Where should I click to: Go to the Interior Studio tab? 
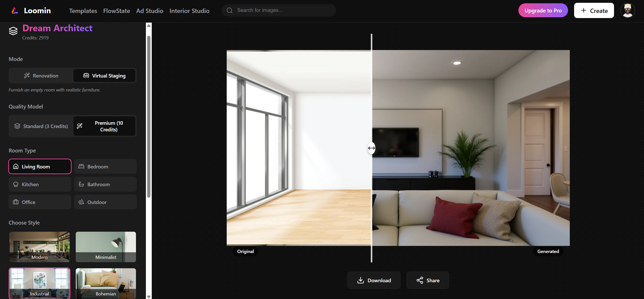(189, 11)
